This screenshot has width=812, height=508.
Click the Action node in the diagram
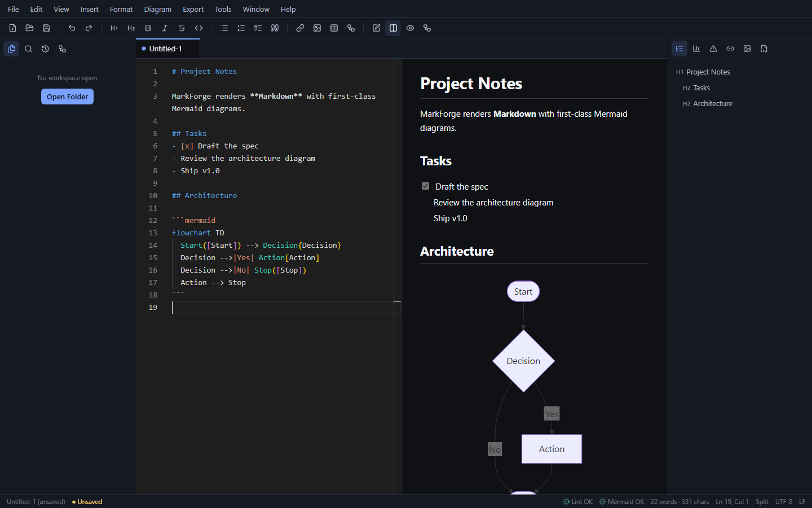click(551, 449)
